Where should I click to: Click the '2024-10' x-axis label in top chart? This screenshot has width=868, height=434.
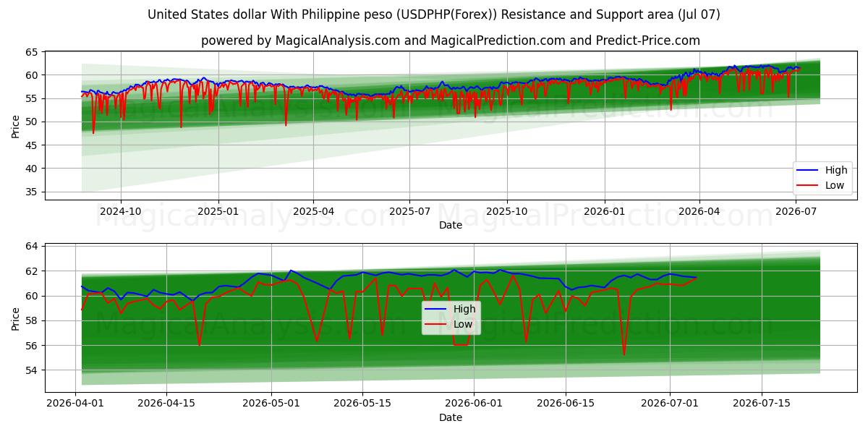pyautogui.click(x=120, y=211)
